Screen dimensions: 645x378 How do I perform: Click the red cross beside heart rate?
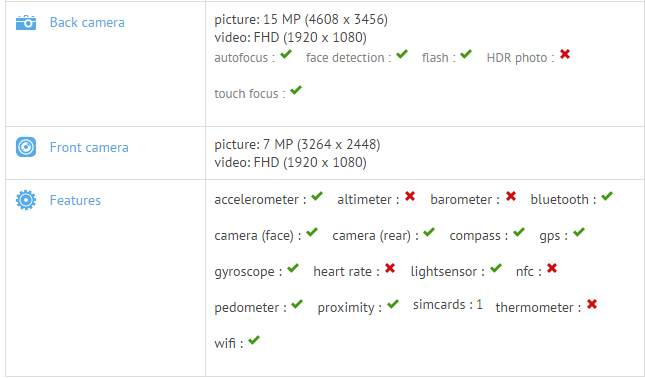click(390, 268)
